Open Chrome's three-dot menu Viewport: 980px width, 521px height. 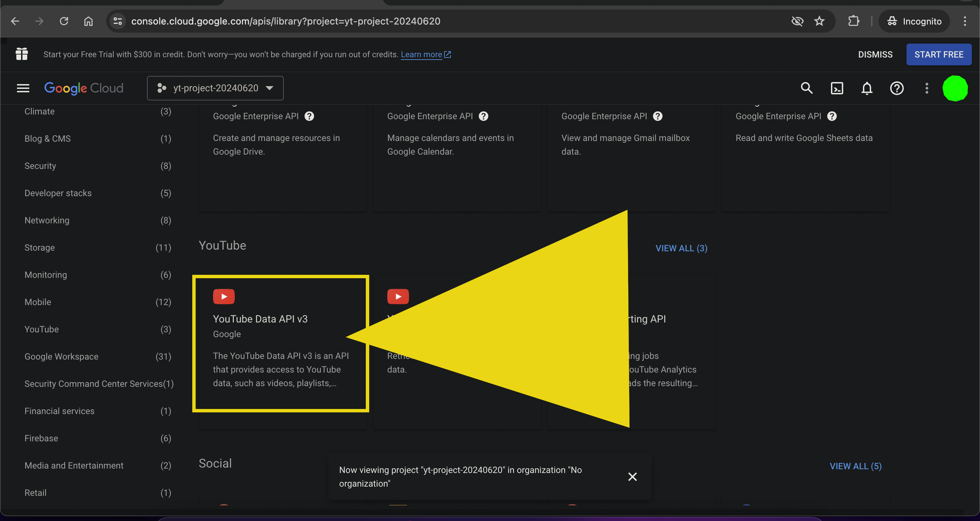pyautogui.click(x=965, y=21)
